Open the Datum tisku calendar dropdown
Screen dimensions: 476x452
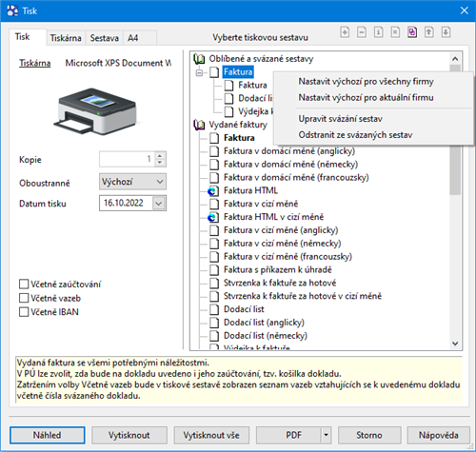(x=159, y=204)
